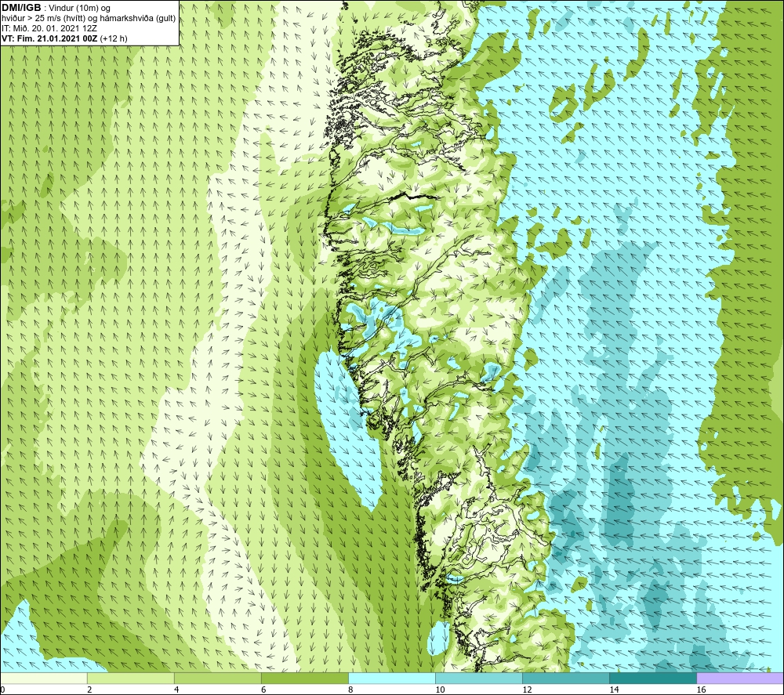Image resolution: width=784 pixels, height=695 pixels.
Task: Click the '8' scale label
Action: pos(350,690)
